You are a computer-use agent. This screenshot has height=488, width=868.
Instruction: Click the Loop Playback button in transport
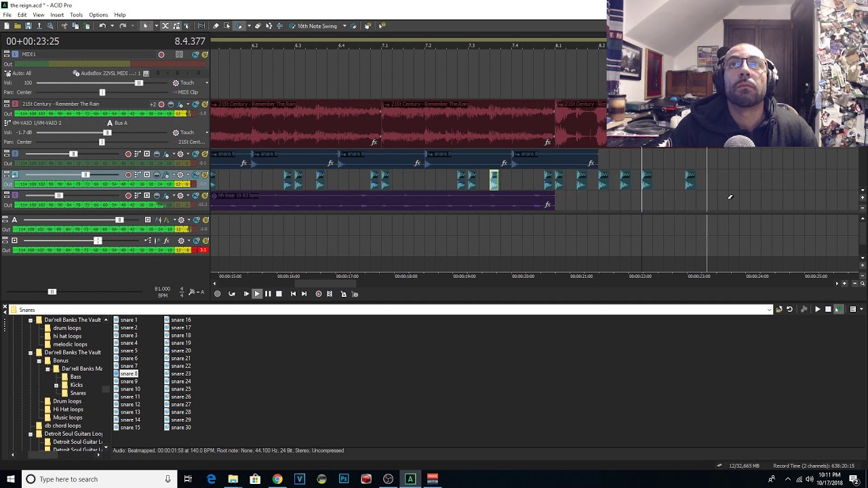231,293
